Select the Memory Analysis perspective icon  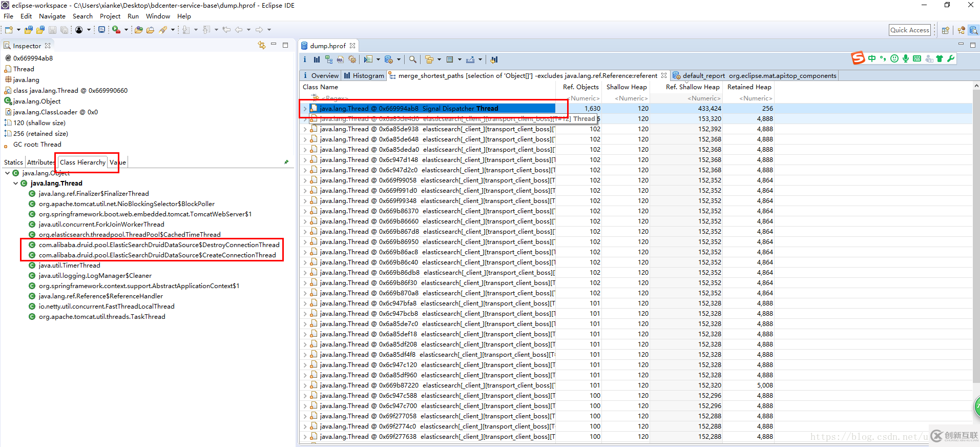(973, 30)
